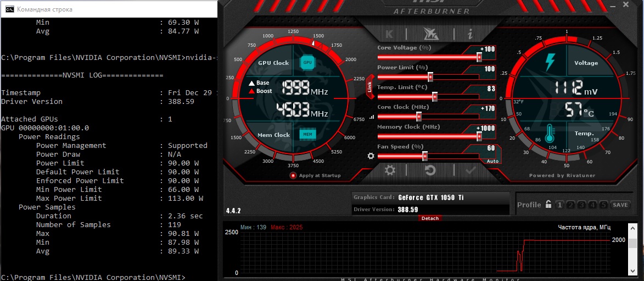
Task: Click the Power Limit slider handle
Action: coord(430,77)
